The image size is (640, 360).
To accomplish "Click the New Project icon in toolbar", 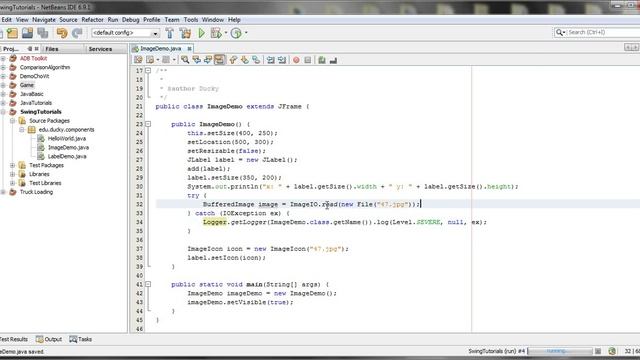I will pyautogui.click(x=12, y=33).
